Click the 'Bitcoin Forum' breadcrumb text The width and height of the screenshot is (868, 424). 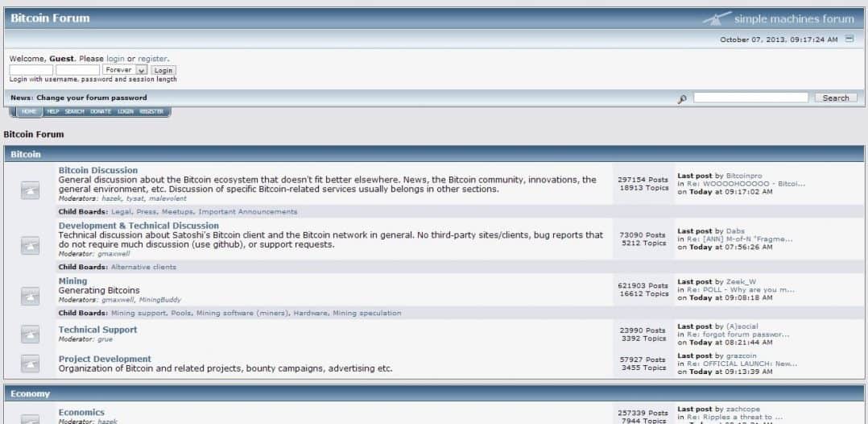point(34,134)
